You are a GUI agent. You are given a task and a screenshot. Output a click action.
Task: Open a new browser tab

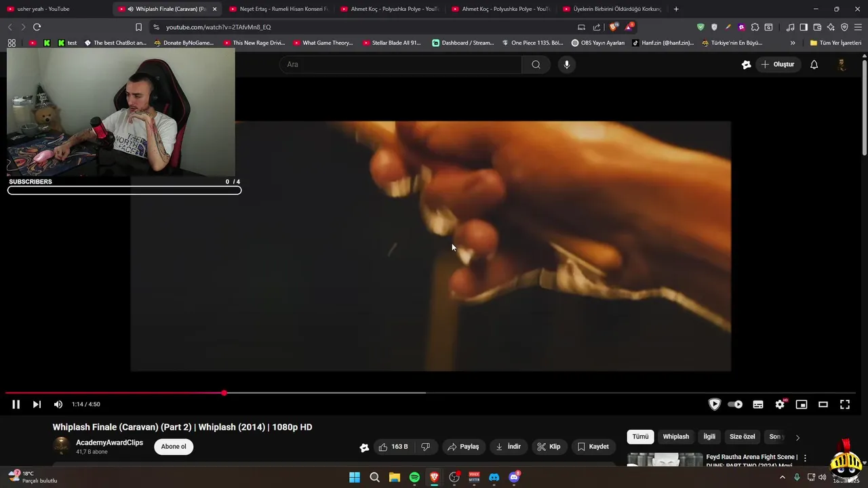pyautogui.click(x=676, y=9)
